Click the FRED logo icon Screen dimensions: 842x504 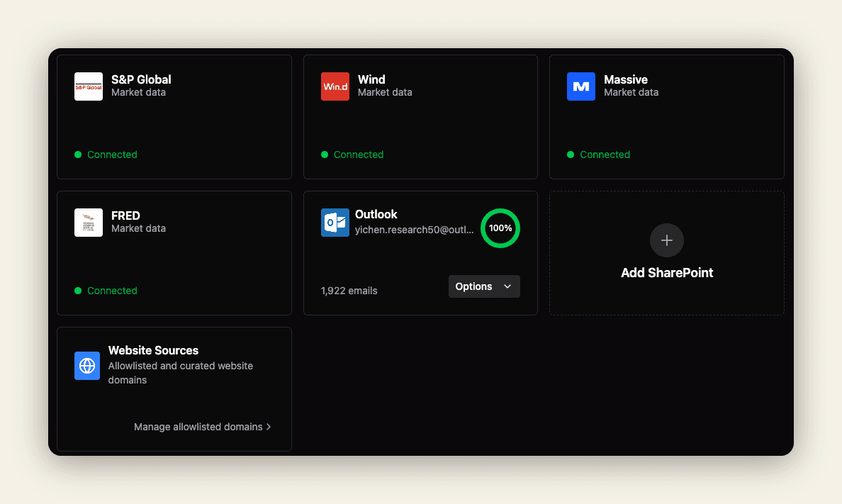89,223
